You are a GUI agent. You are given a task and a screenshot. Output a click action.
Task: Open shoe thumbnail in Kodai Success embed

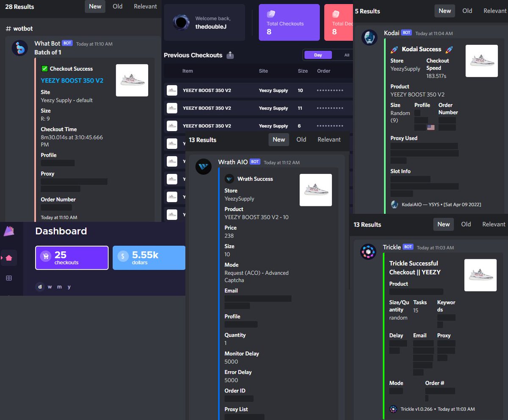click(x=482, y=61)
